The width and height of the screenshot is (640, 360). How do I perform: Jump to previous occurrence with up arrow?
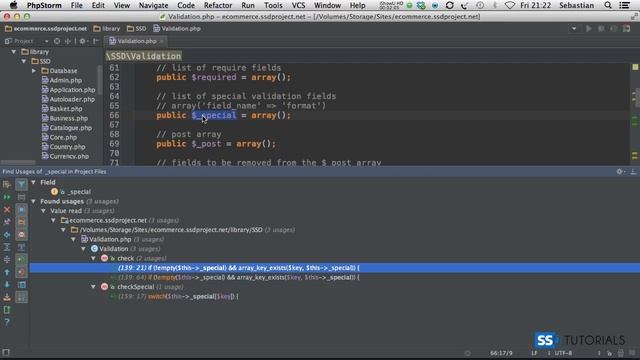(x=7, y=272)
